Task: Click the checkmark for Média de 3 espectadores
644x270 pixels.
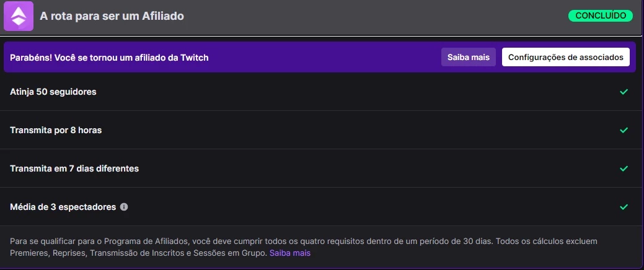Action: point(624,207)
